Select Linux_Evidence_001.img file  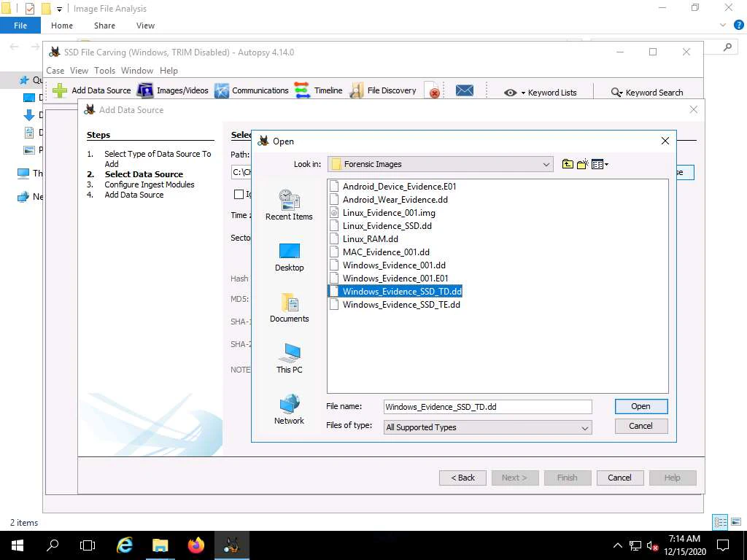point(382,213)
